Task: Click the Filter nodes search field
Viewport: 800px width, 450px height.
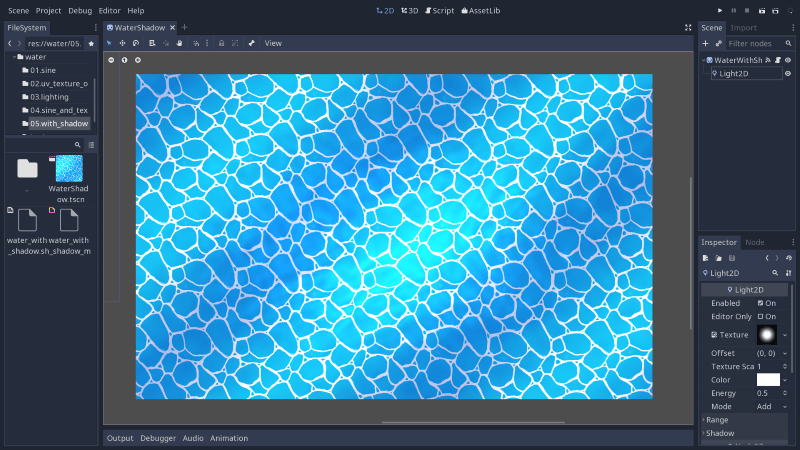Action: (759, 44)
